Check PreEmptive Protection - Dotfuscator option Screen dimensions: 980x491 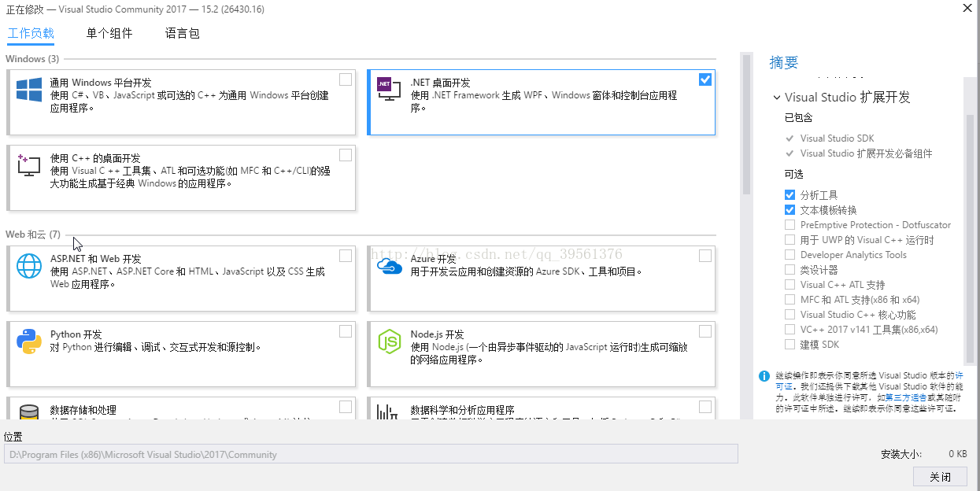point(790,225)
